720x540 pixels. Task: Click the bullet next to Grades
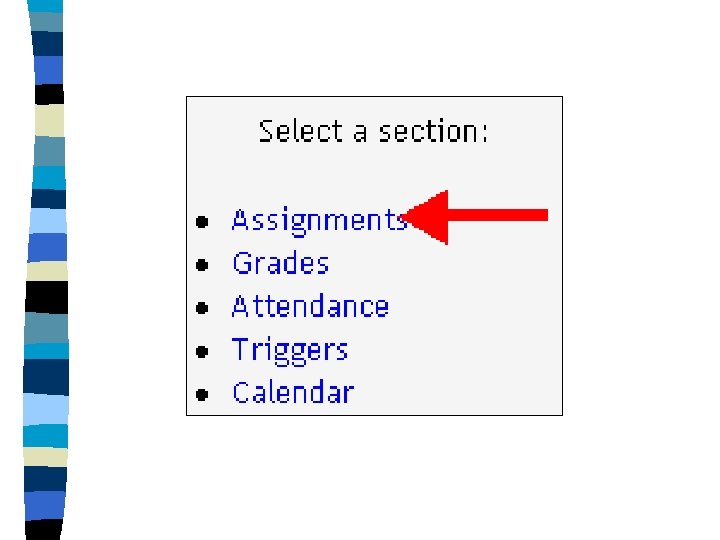[x=202, y=265]
